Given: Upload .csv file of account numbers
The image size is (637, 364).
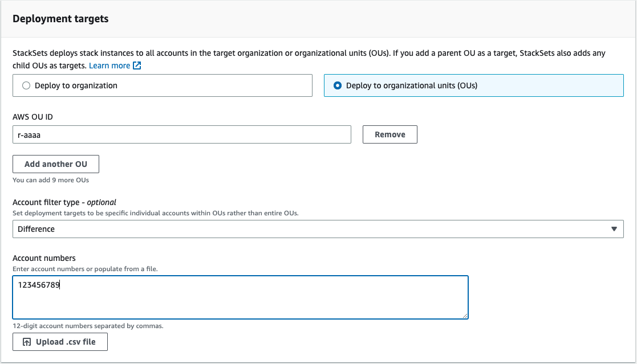Looking at the screenshot, I should (x=60, y=342).
